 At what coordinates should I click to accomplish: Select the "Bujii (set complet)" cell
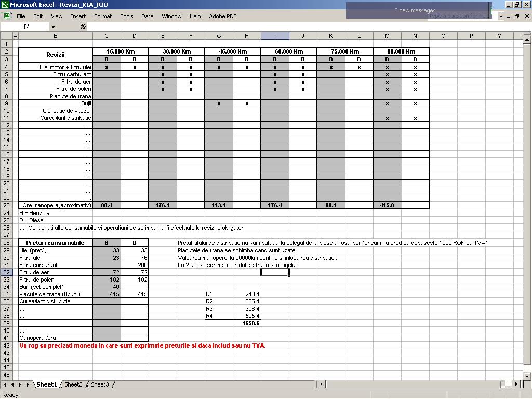55,287
